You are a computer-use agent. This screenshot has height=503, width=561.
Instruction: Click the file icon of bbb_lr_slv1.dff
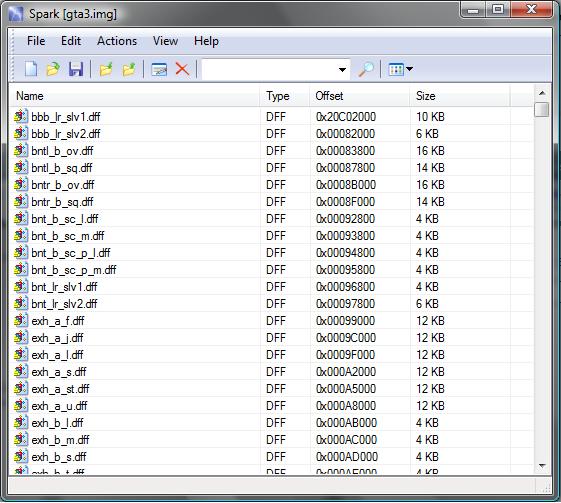point(21,116)
